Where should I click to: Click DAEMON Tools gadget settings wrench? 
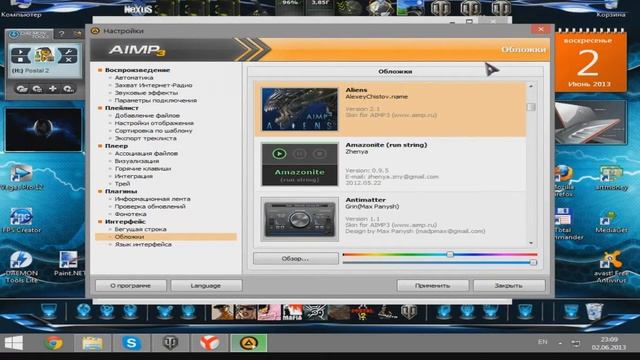click(x=68, y=51)
